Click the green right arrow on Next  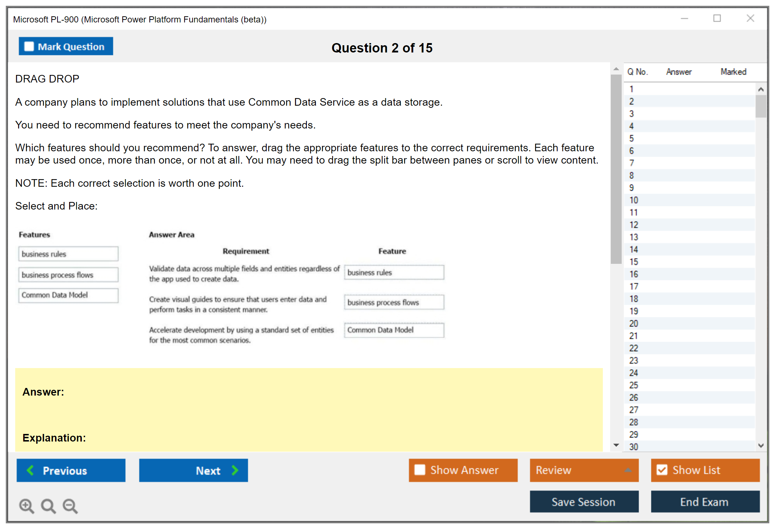point(235,470)
